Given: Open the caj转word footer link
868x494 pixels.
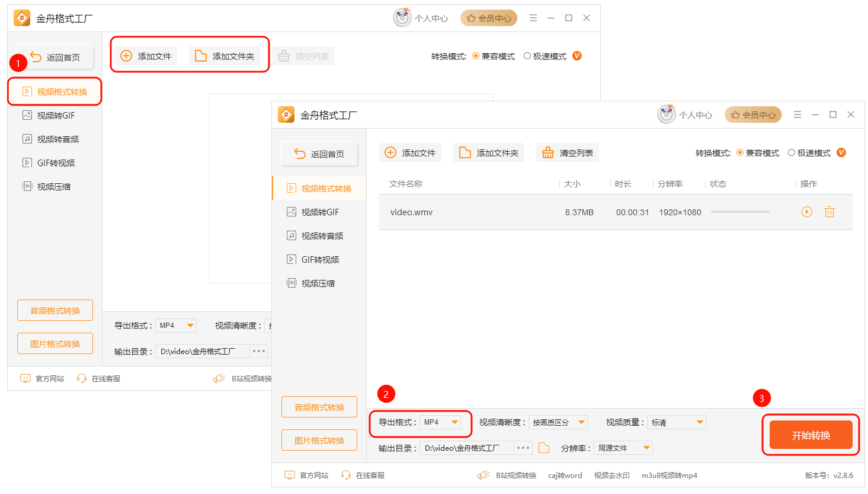Looking at the screenshot, I should [x=565, y=475].
